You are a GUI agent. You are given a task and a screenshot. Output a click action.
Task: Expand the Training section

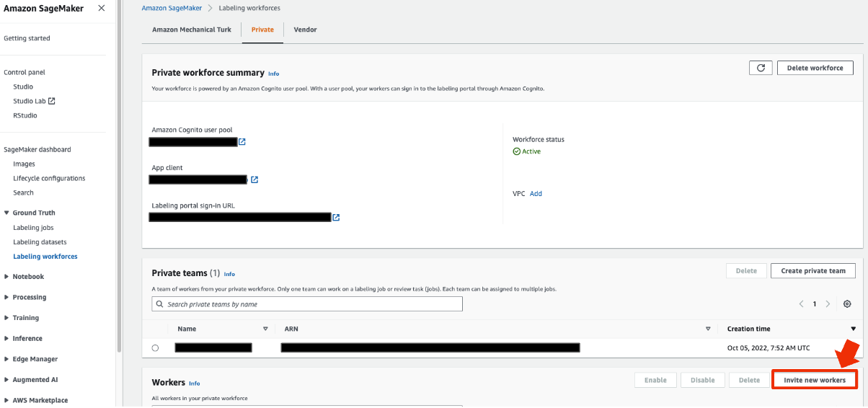click(6, 318)
